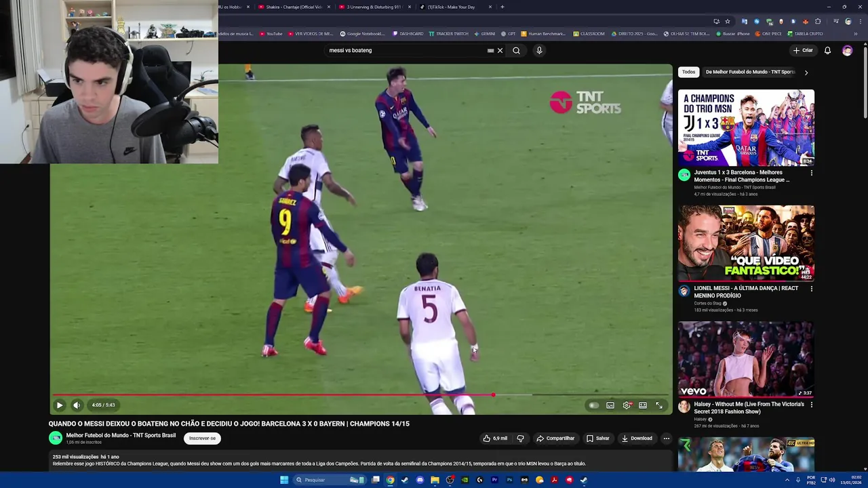The width and height of the screenshot is (868, 488).
Task: Open the clock showing 02:02
Action: tap(850, 480)
